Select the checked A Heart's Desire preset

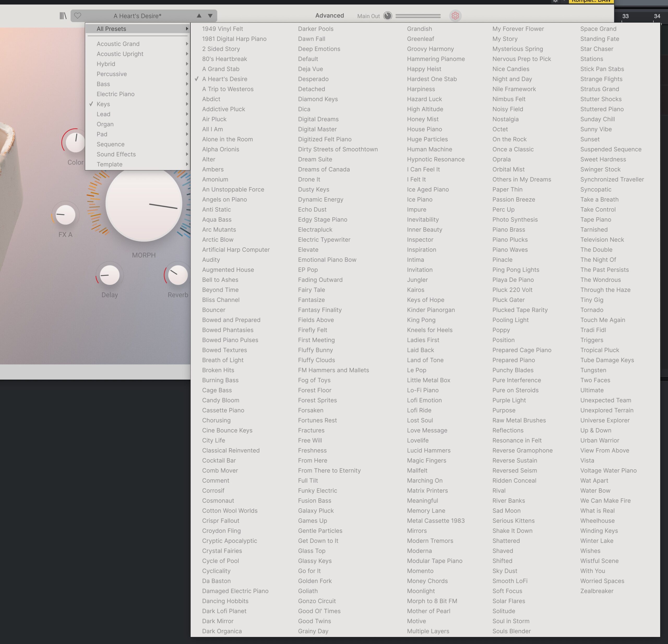pos(225,79)
